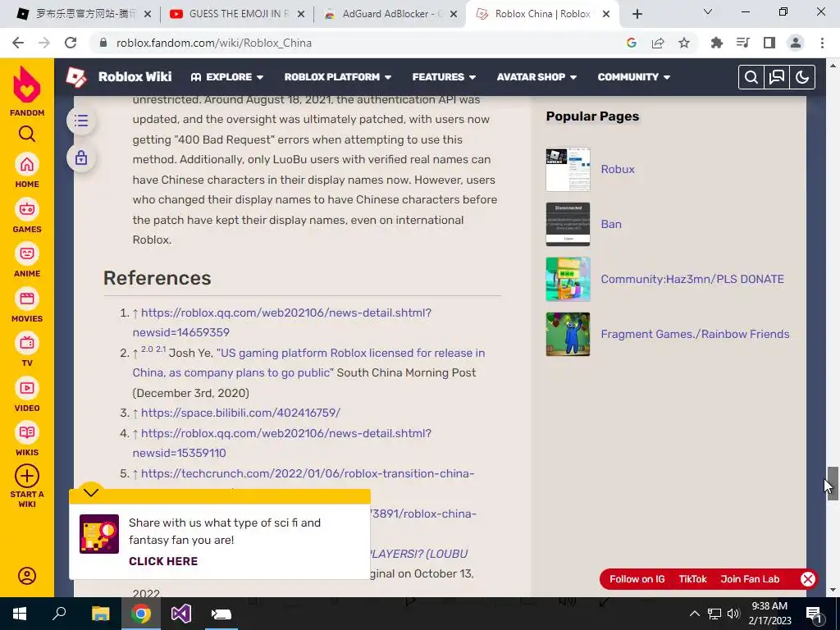
Task: Open Chrome media control icon
Action: click(743, 43)
